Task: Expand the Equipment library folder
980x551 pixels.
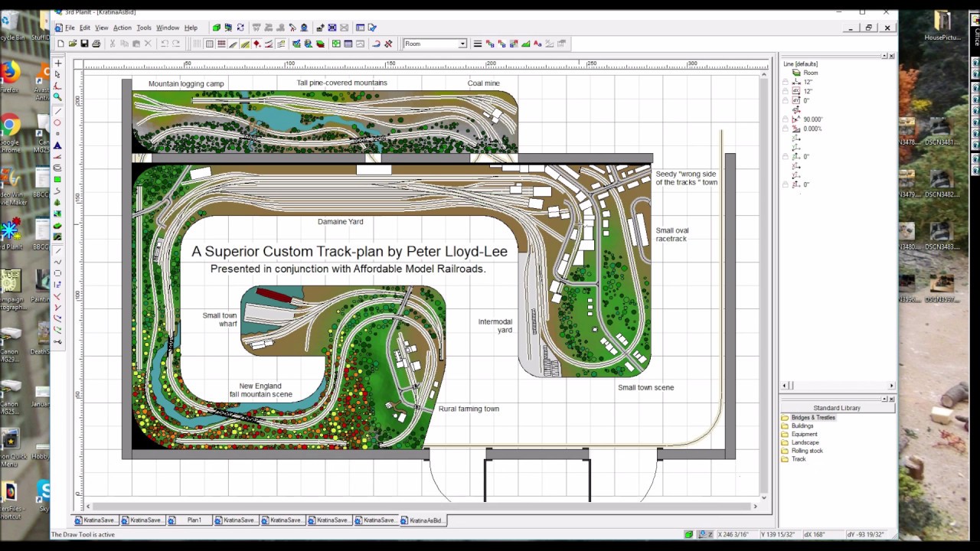Action: point(799,434)
